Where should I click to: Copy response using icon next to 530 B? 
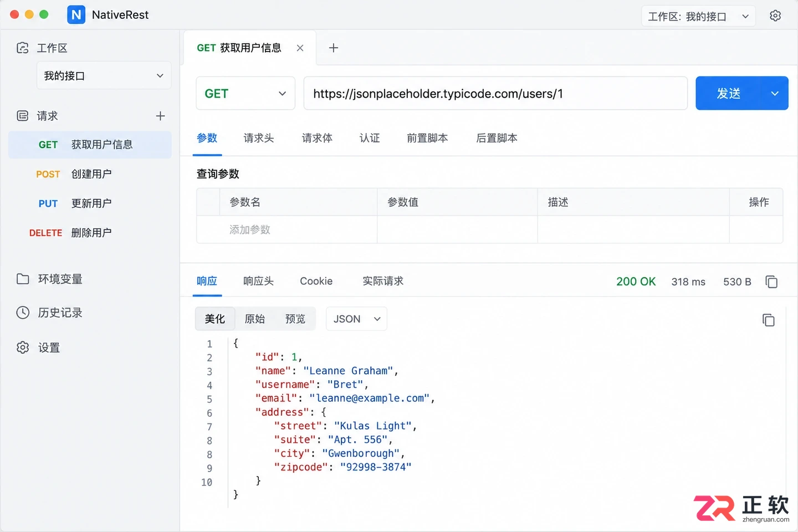tap(771, 282)
